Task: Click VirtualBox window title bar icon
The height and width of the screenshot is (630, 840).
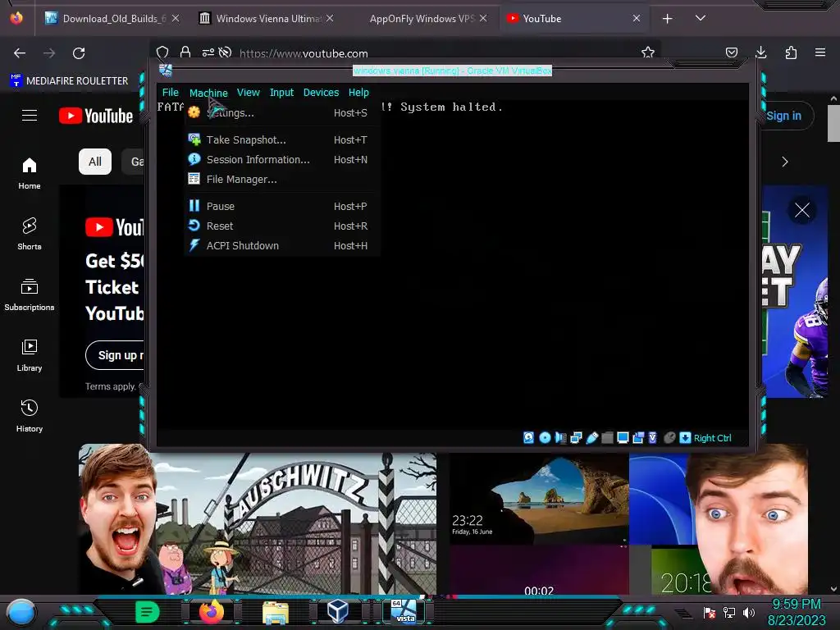Action: 166,71
